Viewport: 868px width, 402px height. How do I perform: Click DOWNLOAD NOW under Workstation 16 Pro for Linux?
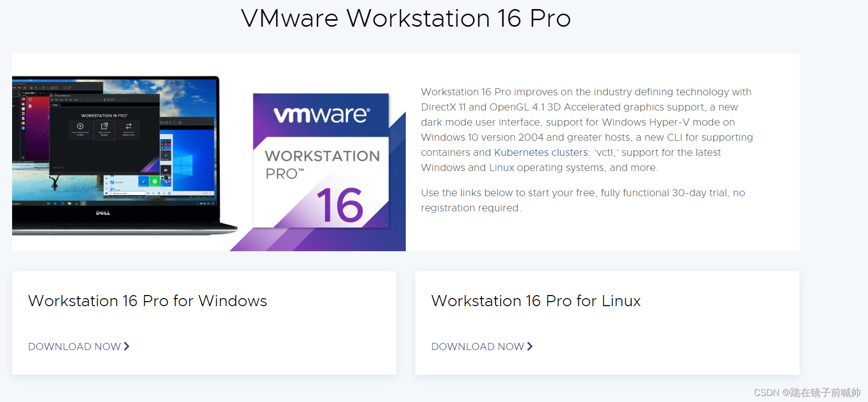point(482,347)
